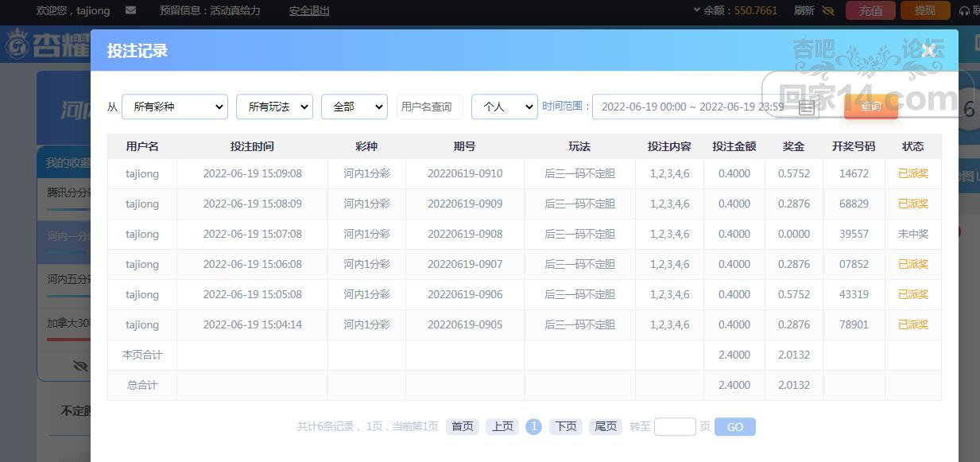Open the 个人 scope dropdown
Image resolution: width=980 pixels, height=462 pixels.
[x=504, y=107]
